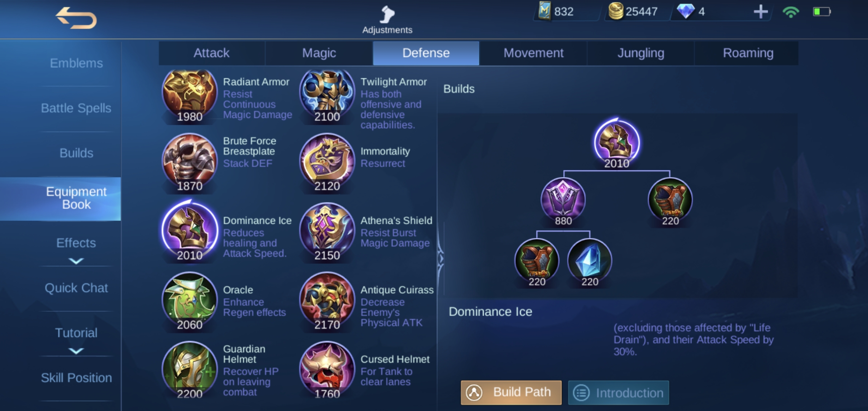Collapse the builds panel side arrow handle

pos(440,259)
